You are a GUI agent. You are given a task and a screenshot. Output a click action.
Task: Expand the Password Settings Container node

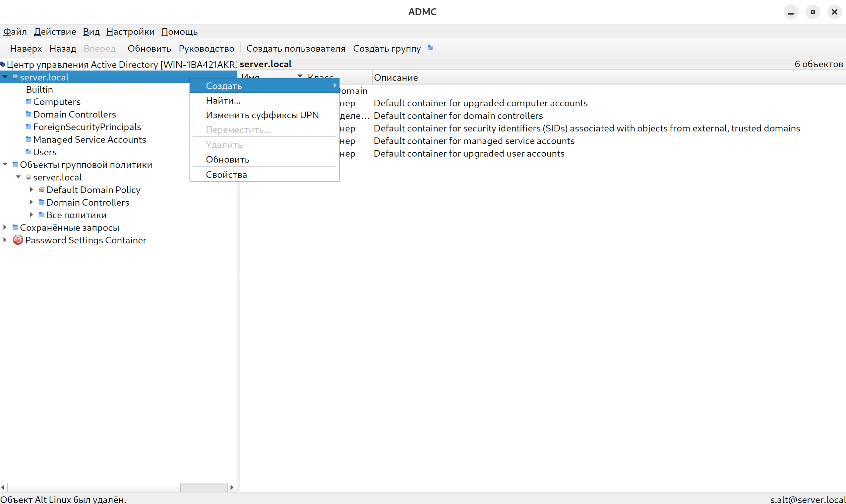click(x=5, y=240)
